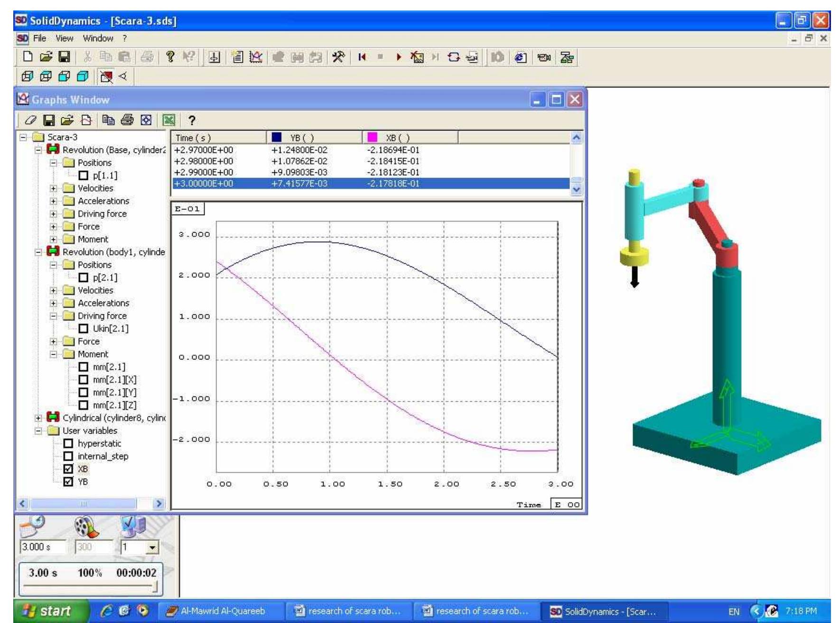Uncheck the XB user variable
Screen dimensions: 840x623
(x=68, y=469)
